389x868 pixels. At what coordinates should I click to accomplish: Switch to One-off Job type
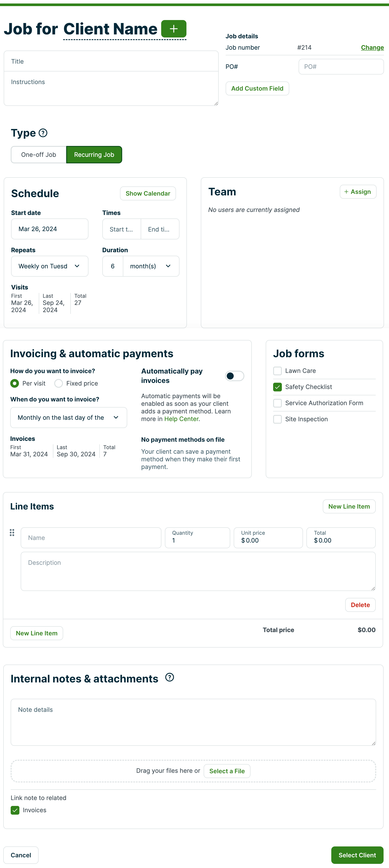pos(39,155)
